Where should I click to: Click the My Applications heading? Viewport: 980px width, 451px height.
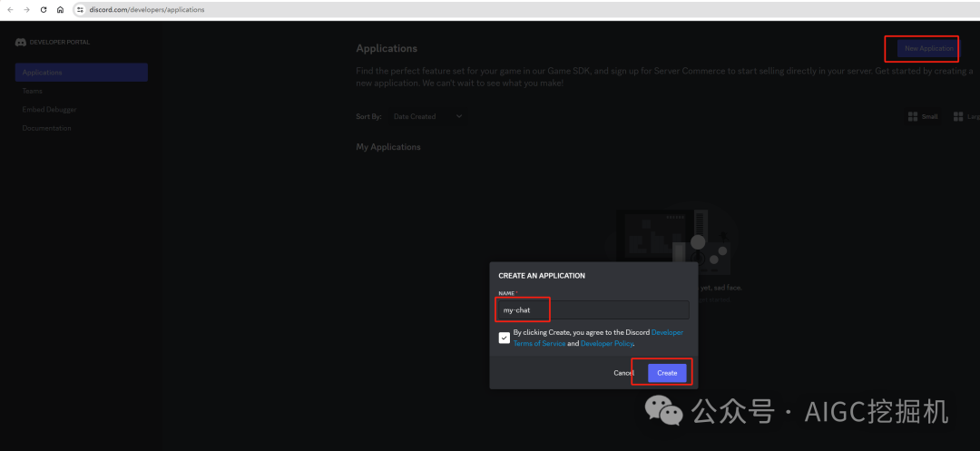point(388,147)
